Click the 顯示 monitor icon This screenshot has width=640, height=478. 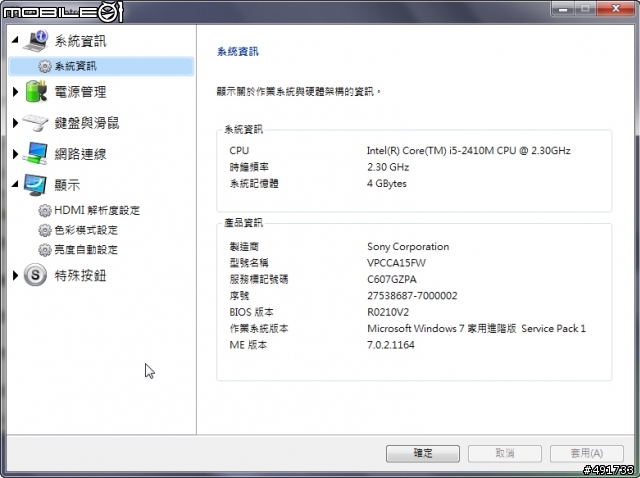(35, 185)
